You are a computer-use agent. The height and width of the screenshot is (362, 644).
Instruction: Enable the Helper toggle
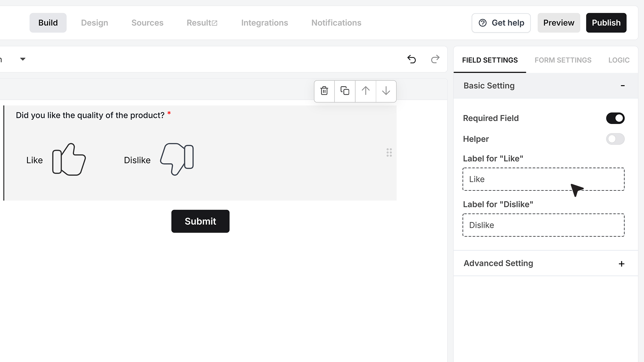tap(615, 139)
